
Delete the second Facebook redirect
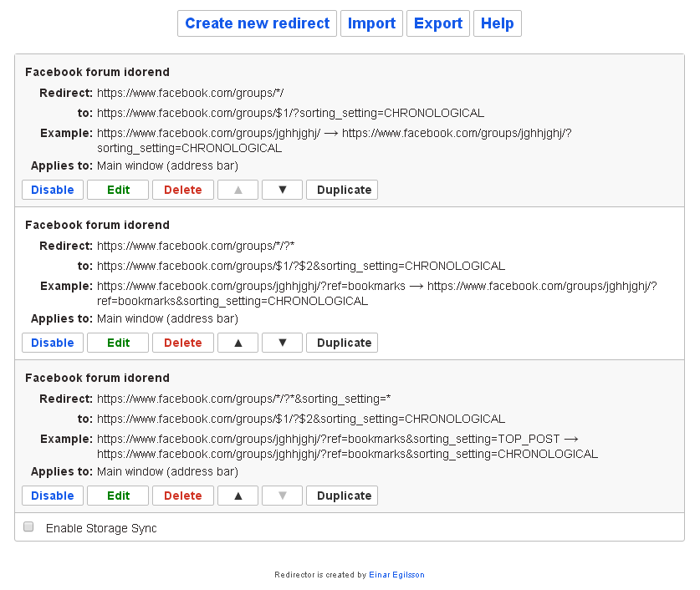[x=183, y=343]
